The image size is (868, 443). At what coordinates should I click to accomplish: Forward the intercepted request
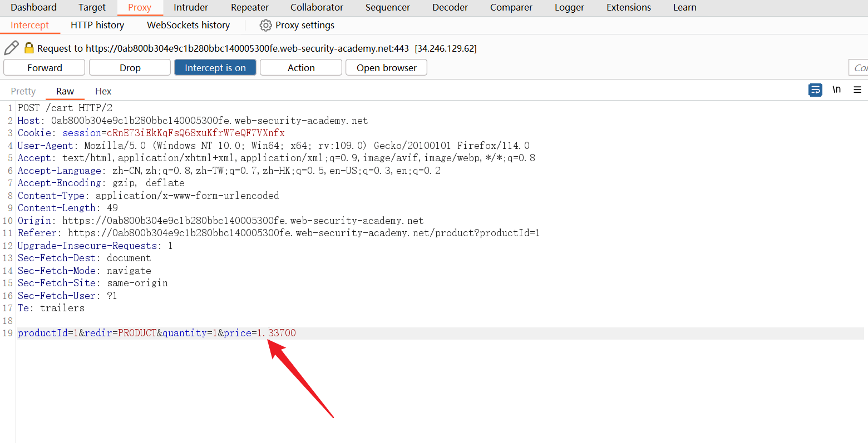coord(45,68)
